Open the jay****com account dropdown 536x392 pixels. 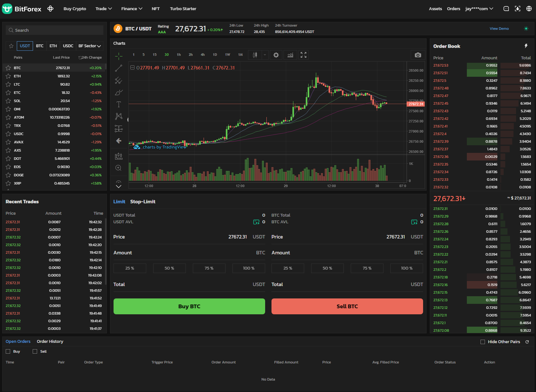pyautogui.click(x=479, y=9)
